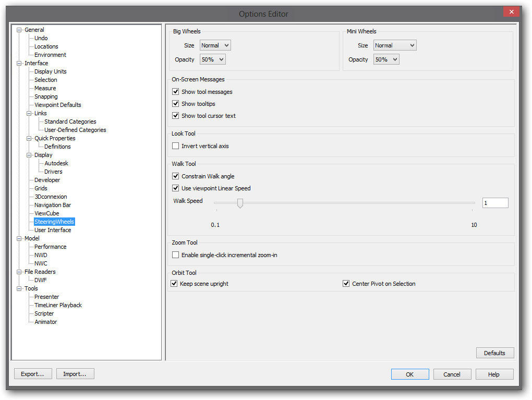Viewport: 532px width, 400px height.
Task: Open Big Wheels Size dropdown
Action: [x=215, y=45]
